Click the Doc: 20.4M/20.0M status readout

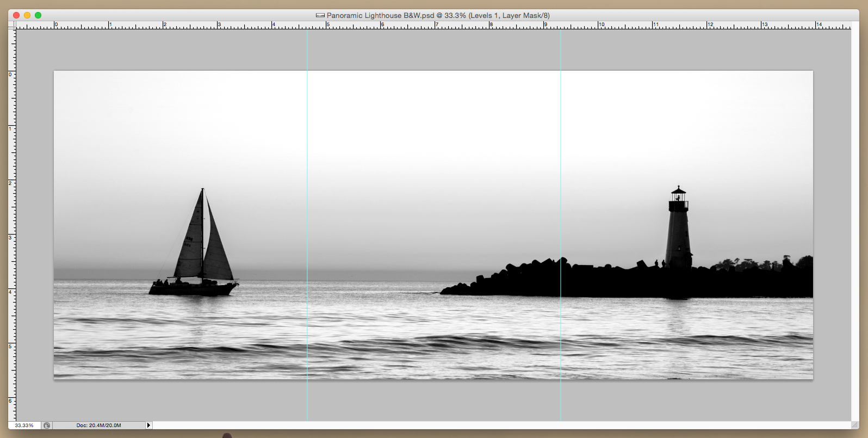tap(99, 425)
